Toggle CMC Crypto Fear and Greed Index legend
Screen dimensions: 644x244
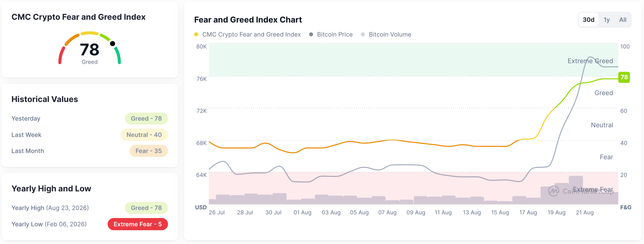coord(247,34)
